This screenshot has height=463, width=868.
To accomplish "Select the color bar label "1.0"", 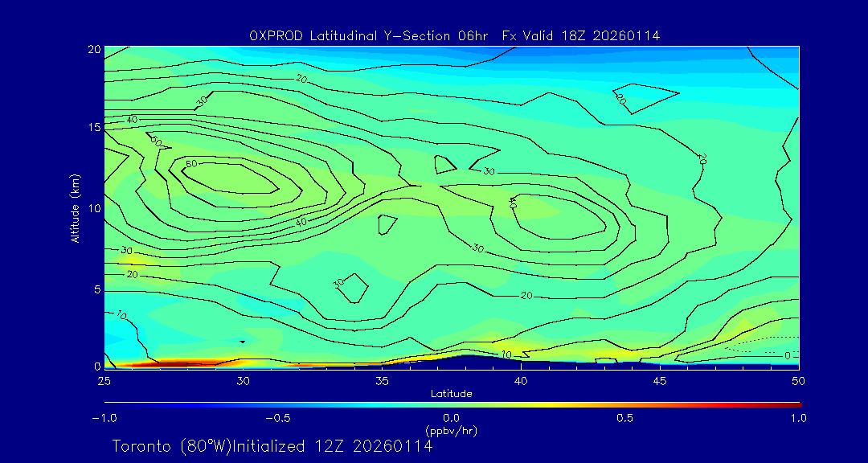I will (x=798, y=418).
